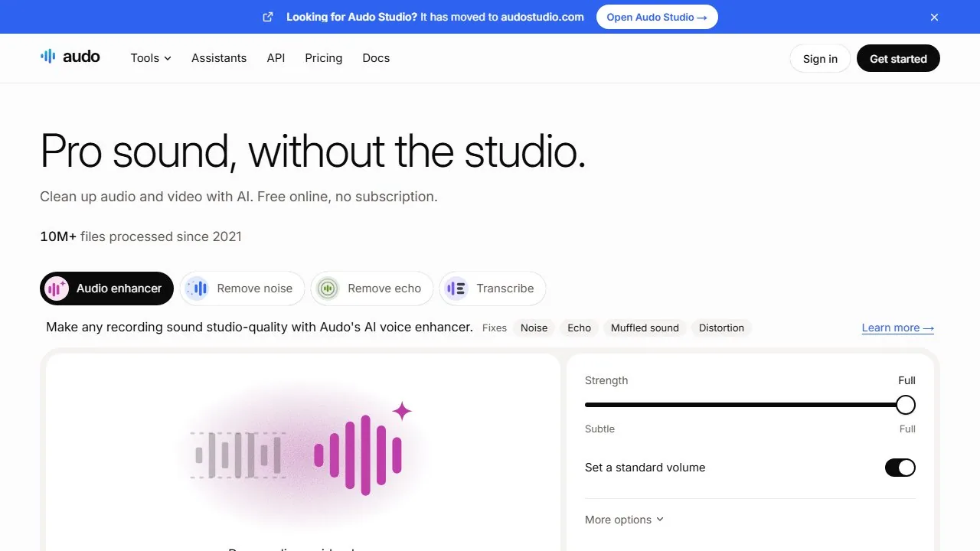The height and width of the screenshot is (551, 980).
Task: Click the Open Audo Studio button
Action: [x=657, y=17]
